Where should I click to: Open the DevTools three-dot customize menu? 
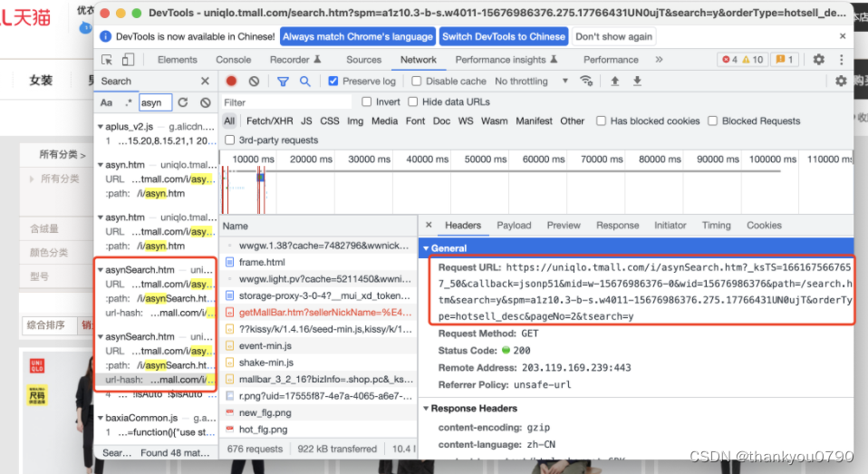pyautogui.click(x=842, y=59)
